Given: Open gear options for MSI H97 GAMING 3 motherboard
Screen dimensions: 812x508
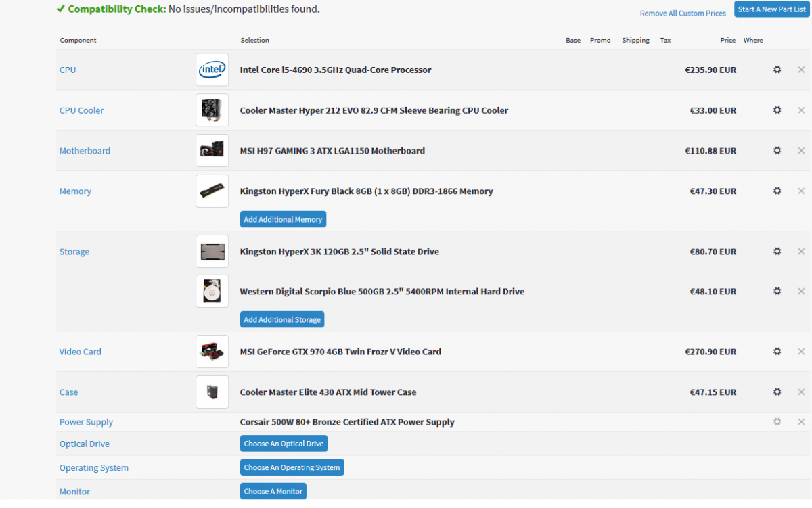Looking at the screenshot, I should point(777,151).
